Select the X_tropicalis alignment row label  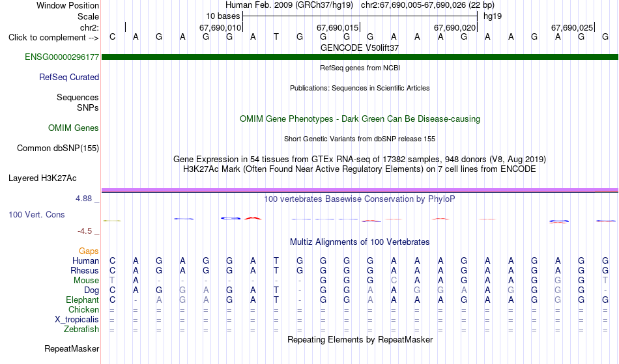[77, 320]
